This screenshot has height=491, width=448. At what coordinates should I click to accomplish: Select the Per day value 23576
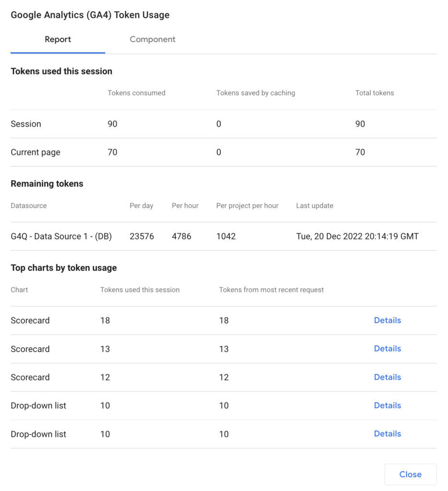141,236
